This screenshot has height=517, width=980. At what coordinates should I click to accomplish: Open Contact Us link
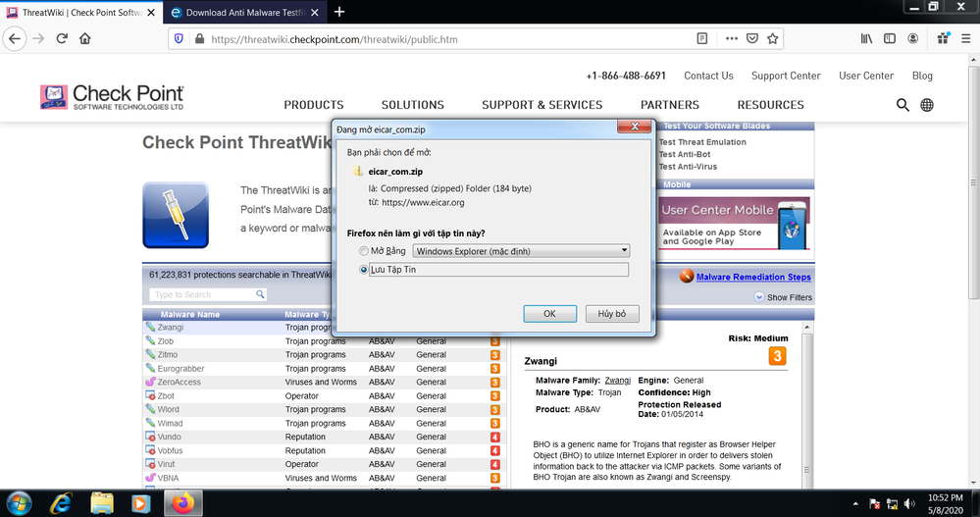tap(708, 76)
